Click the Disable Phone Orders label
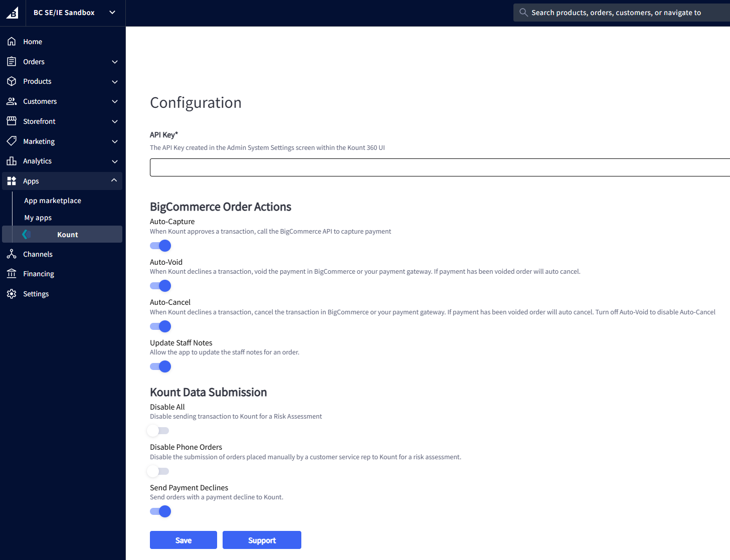The image size is (730, 560). (186, 447)
